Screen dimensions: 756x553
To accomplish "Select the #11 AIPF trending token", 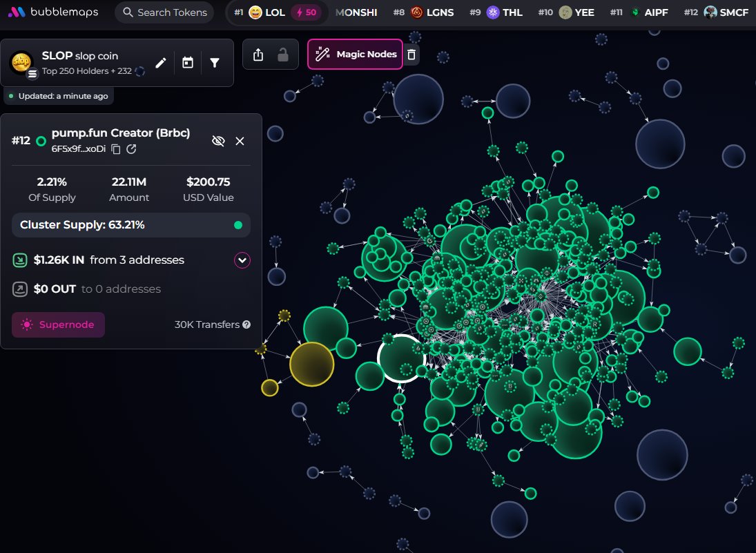I will [639, 12].
